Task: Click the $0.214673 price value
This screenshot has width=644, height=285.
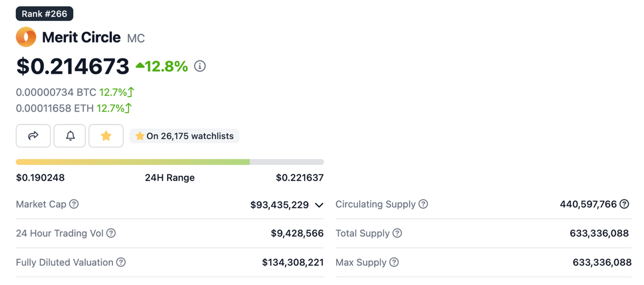Action: [x=73, y=66]
